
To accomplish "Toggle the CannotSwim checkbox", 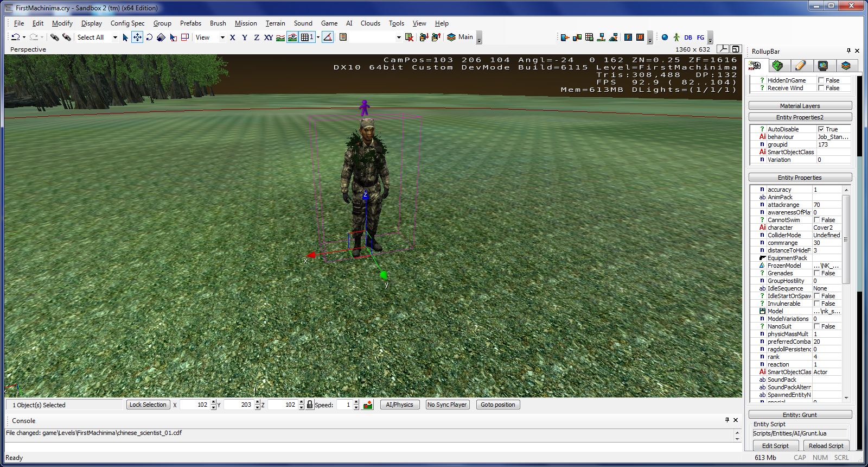I will click(816, 220).
